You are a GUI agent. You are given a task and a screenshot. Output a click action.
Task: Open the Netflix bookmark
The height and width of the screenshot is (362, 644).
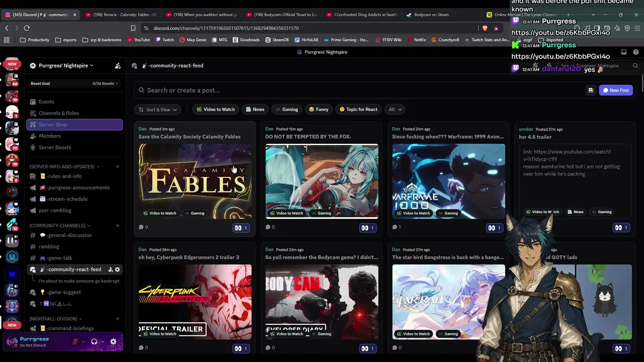(417, 40)
